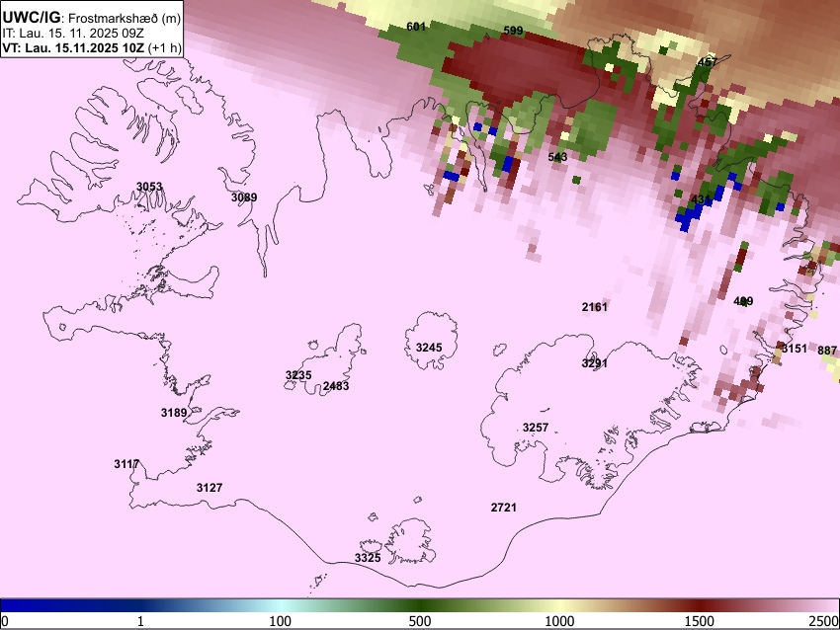Click the map value 887

(x=827, y=351)
